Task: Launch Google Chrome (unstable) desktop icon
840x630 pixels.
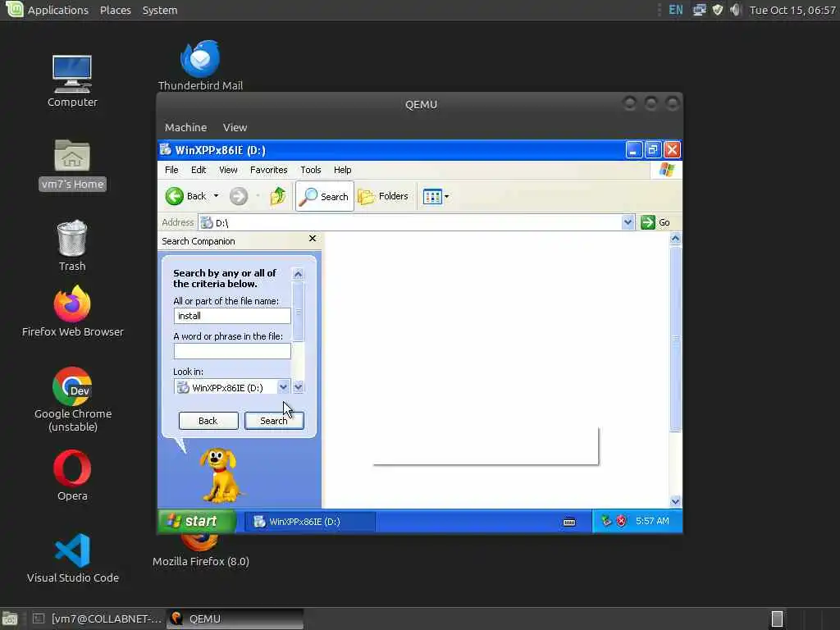Action: point(72,399)
